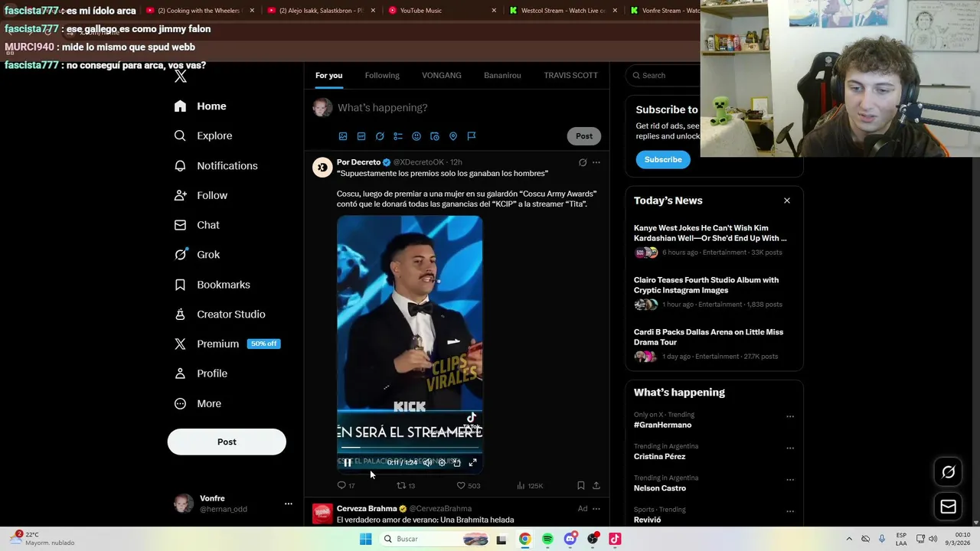Reply to the Por Decreto post

[x=346, y=485]
